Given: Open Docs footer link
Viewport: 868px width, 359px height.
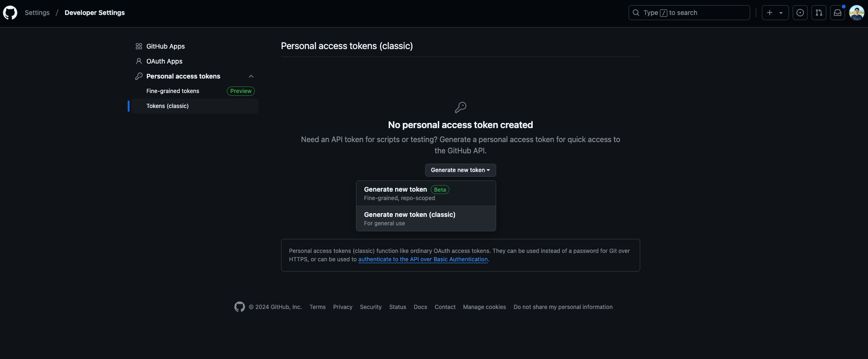Looking at the screenshot, I should pos(420,307).
